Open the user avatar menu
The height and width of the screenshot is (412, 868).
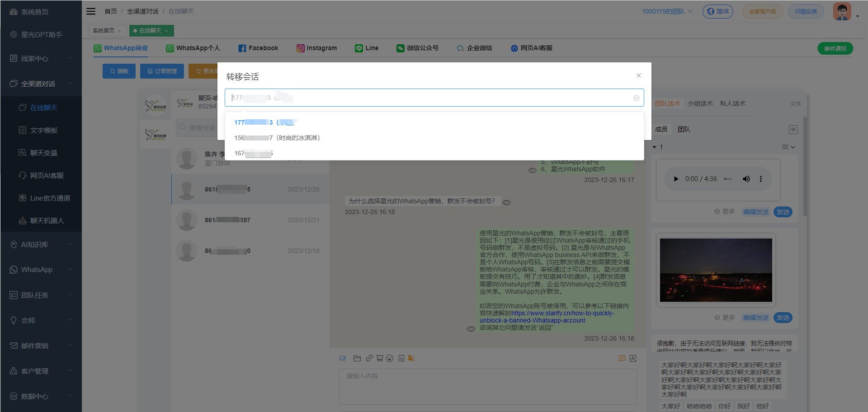842,11
